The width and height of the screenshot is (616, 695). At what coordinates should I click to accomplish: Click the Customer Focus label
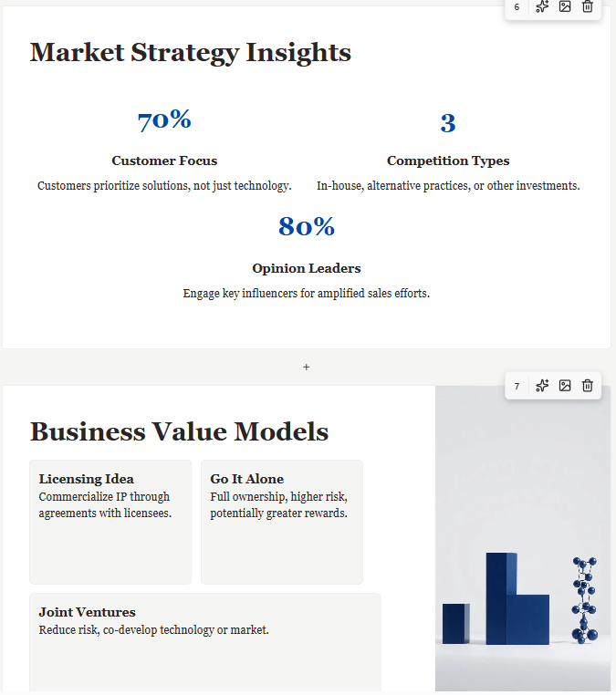[x=164, y=161]
